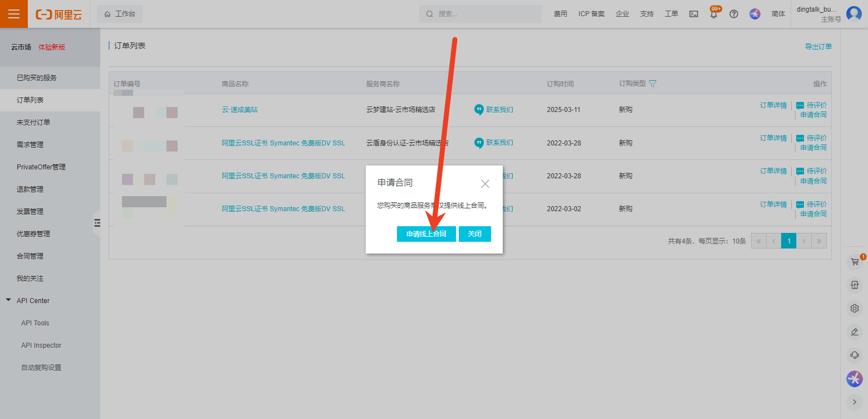The image size is (868, 419).
Task: Open API Tools in sidebar
Action: coord(35,323)
